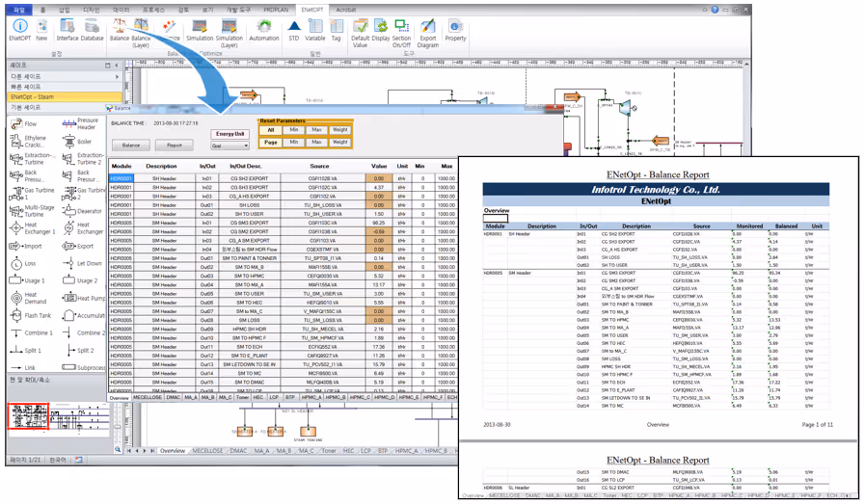The width and height of the screenshot is (865, 504).
Task: Switch to the Acrobat ribbon tab
Action: (346, 10)
